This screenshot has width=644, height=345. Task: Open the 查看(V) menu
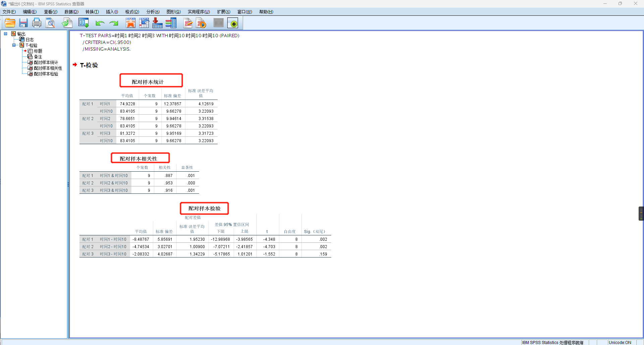click(x=51, y=12)
